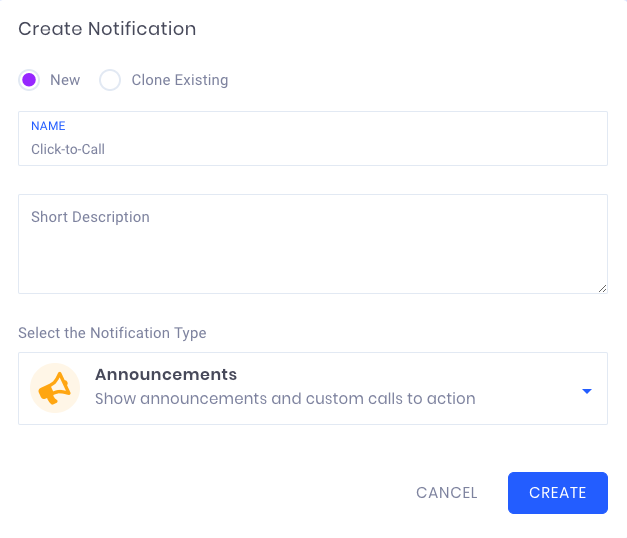Click the blue NAME field label

click(48, 126)
